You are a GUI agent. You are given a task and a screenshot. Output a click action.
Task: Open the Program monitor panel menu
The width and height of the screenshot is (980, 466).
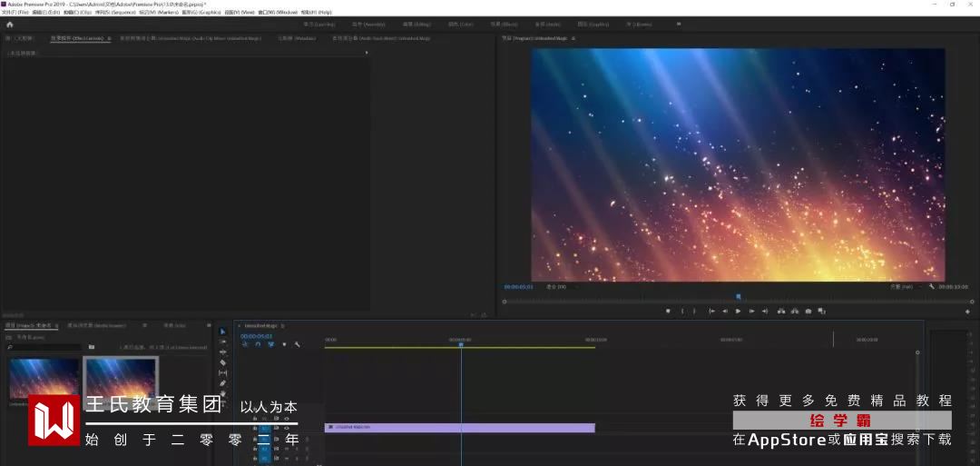(573, 38)
